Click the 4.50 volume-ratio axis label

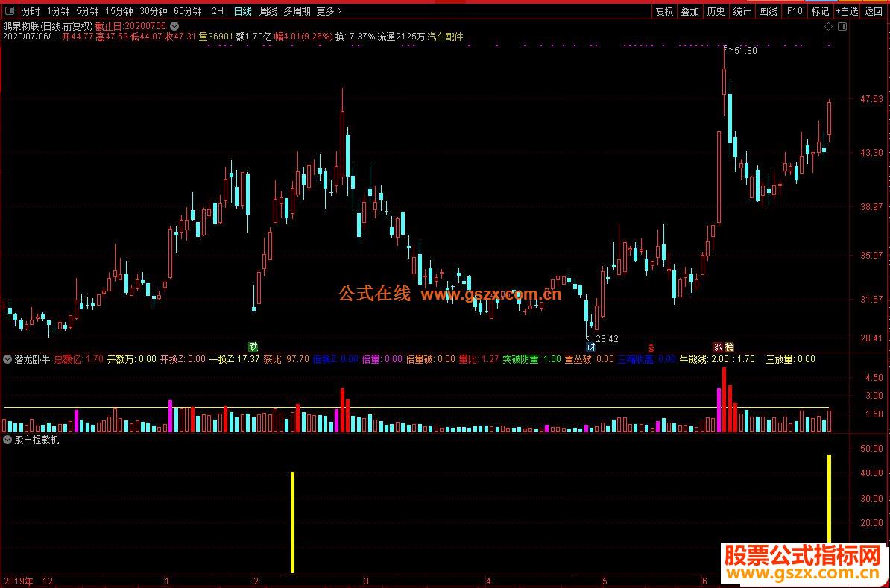(874, 377)
